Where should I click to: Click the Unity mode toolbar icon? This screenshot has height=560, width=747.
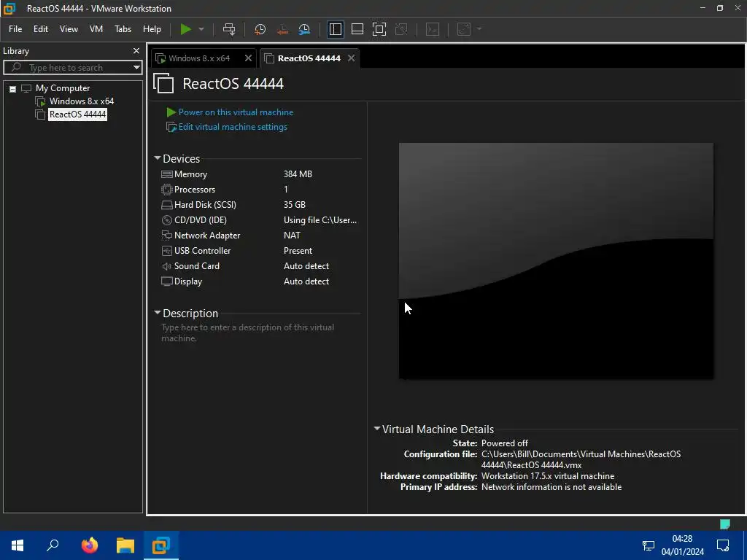401,29
